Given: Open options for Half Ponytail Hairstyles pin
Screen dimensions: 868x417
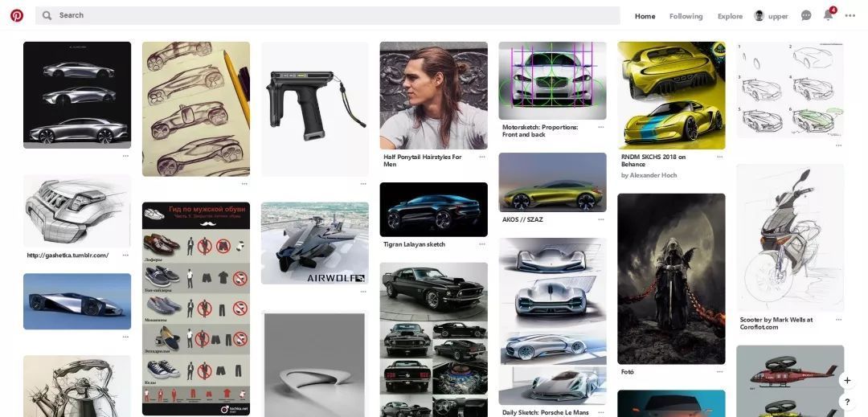Looking at the screenshot, I should click(482, 157).
